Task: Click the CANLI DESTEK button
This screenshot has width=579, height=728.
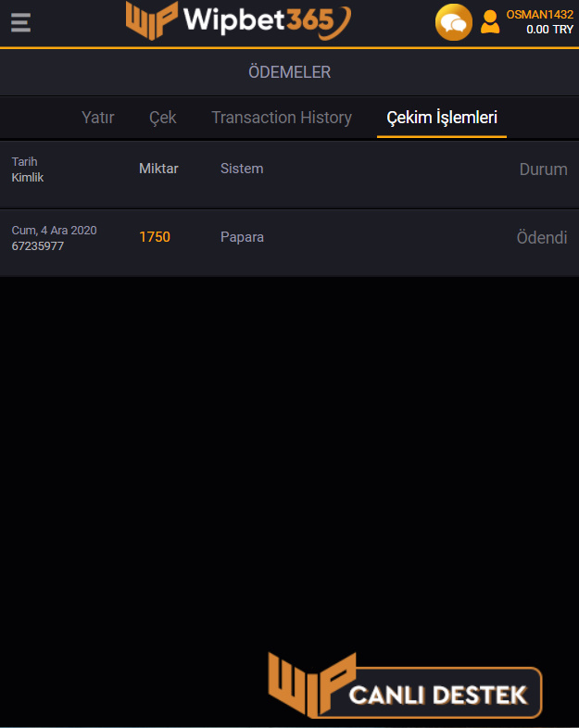Action: point(438,694)
